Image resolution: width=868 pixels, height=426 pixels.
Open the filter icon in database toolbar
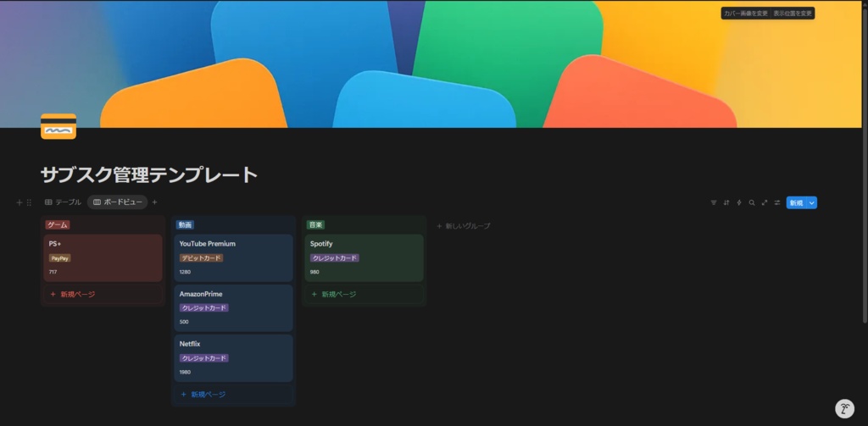(714, 202)
